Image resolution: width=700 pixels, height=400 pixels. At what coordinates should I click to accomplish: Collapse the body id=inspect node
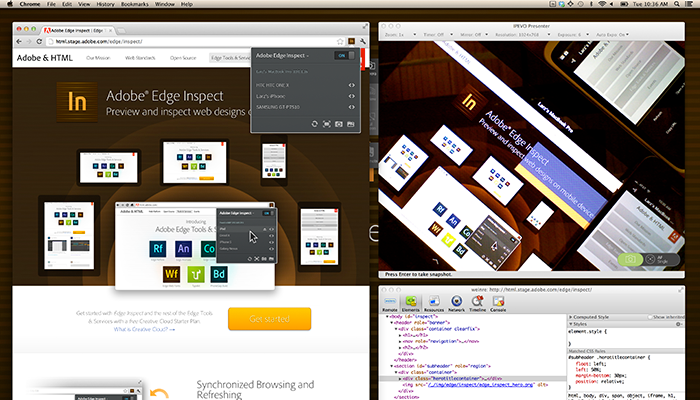tap(388, 317)
